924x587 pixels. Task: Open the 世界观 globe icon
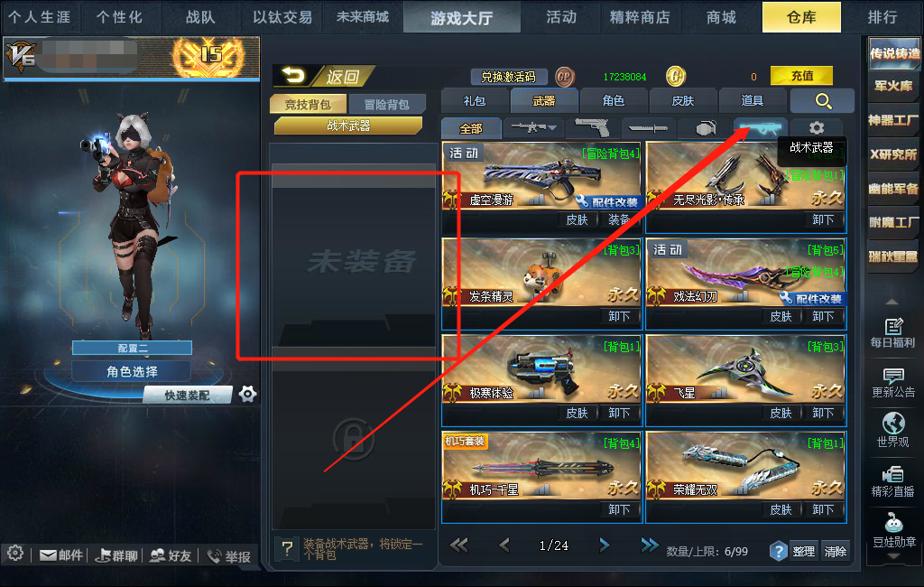click(892, 430)
